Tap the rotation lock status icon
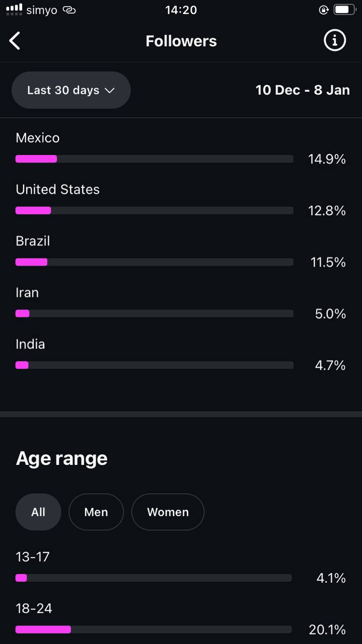 point(324,10)
